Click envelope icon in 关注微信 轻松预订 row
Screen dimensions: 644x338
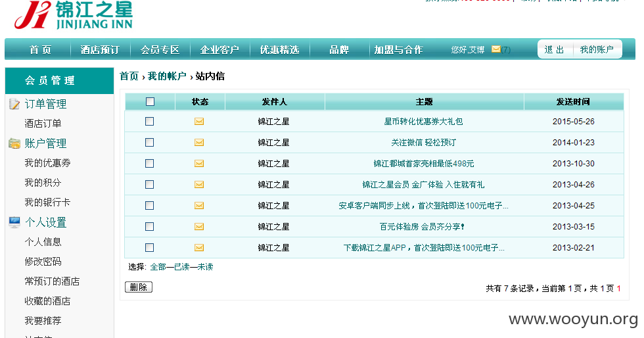[199, 142]
